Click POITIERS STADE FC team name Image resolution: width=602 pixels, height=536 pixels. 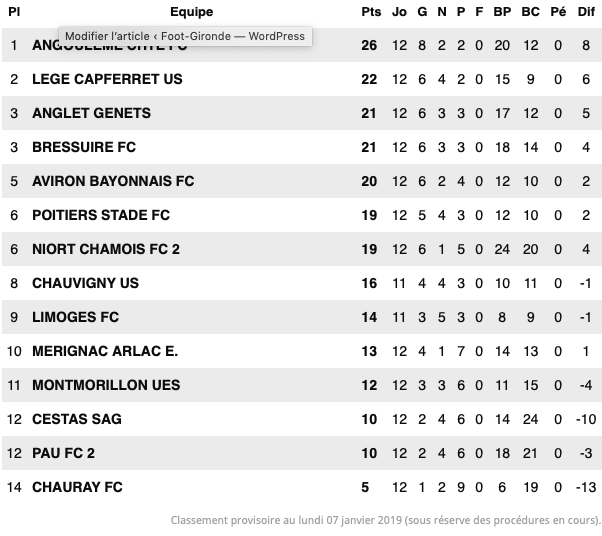tap(101, 215)
